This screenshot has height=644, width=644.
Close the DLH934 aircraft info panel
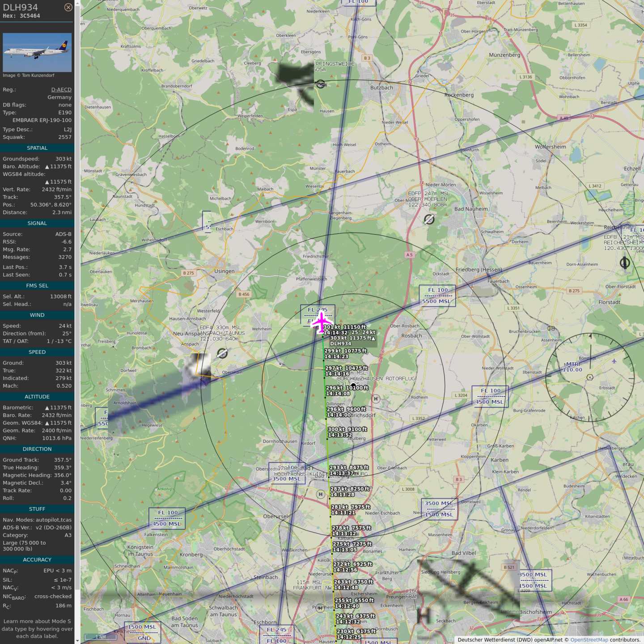tap(68, 7)
